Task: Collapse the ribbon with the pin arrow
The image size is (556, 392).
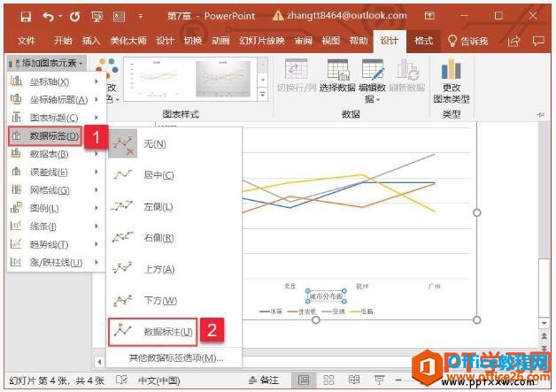Action: pos(541,114)
